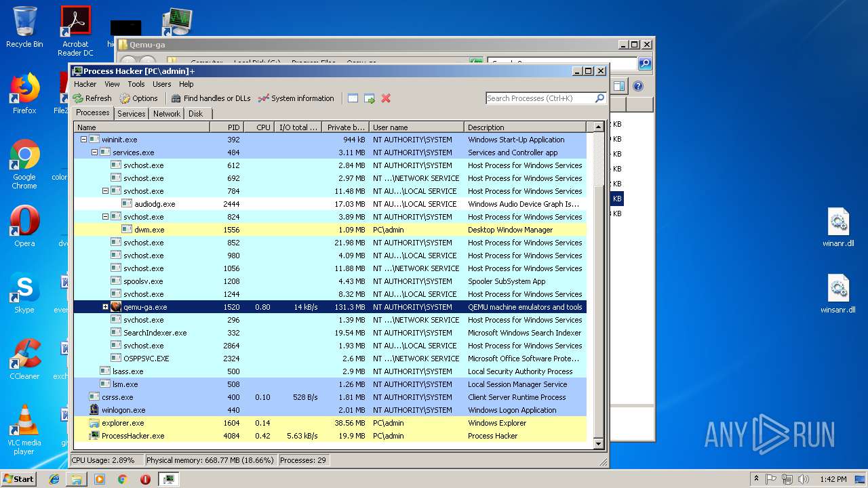Select the Processes tab
Screen dimensions: 868x488
coord(93,113)
